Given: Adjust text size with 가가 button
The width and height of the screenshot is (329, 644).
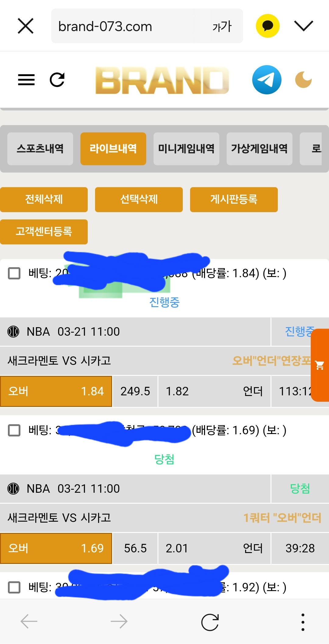Looking at the screenshot, I should 222,26.
